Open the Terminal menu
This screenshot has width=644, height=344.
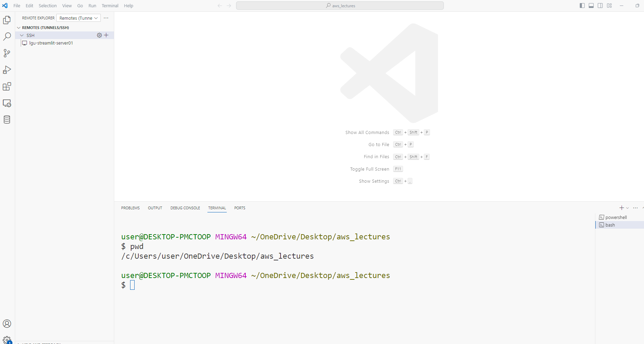click(110, 6)
